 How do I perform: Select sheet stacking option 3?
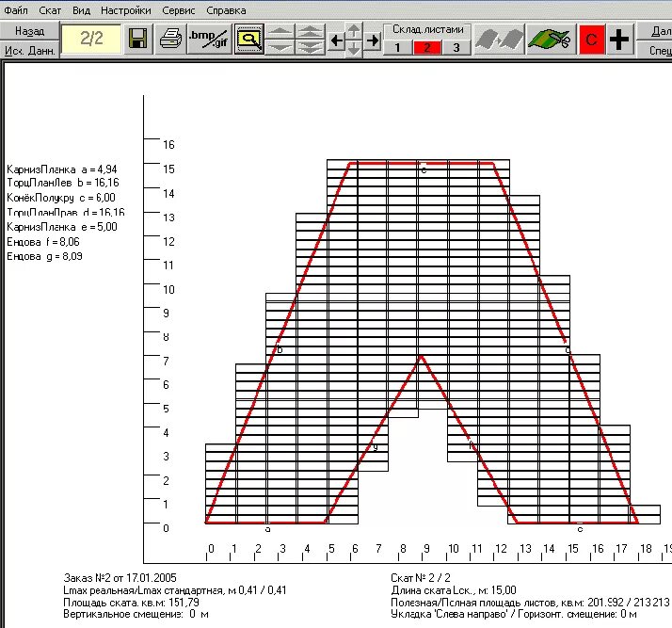point(456,47)
